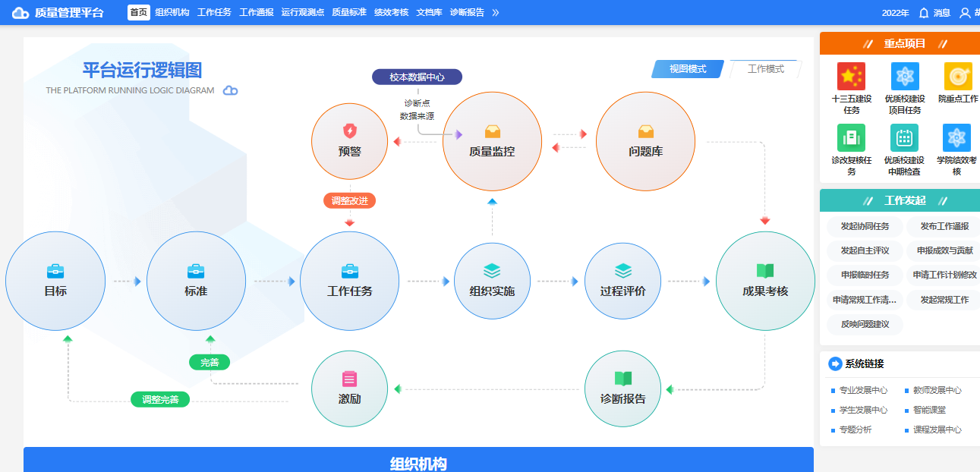Expand more navigation items with double chevron
980x472 pixels.
[x=496, y=13]
